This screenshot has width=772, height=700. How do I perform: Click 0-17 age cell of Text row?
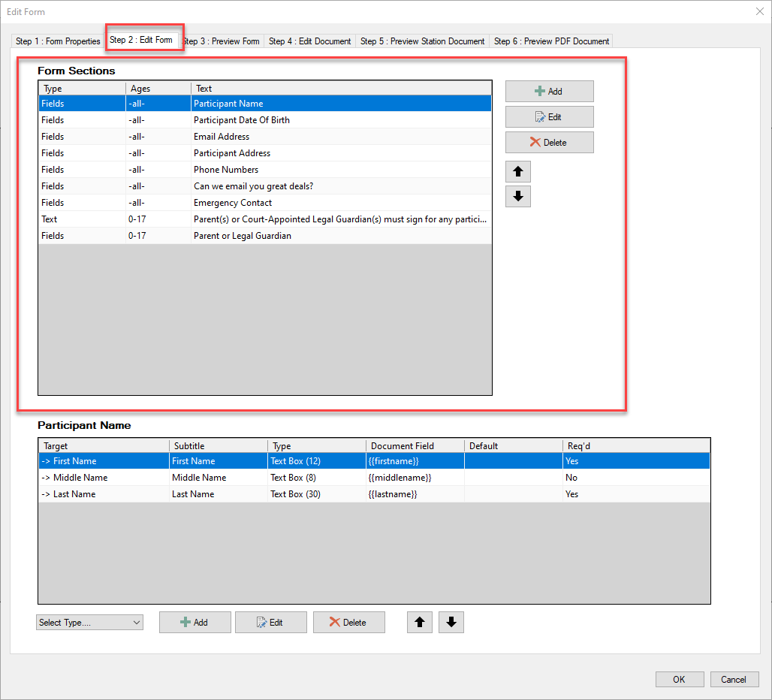[x=158, y=219]
